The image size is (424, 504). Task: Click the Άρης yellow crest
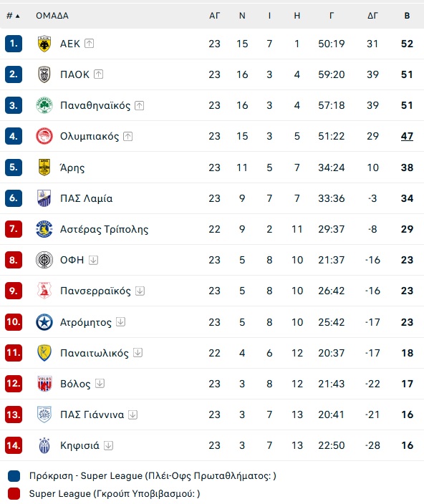(x=44, y=168)
